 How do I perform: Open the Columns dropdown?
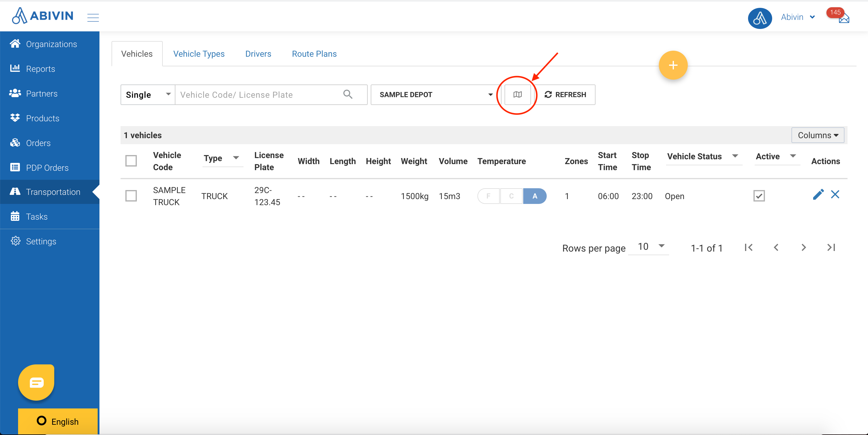[817, 135]
